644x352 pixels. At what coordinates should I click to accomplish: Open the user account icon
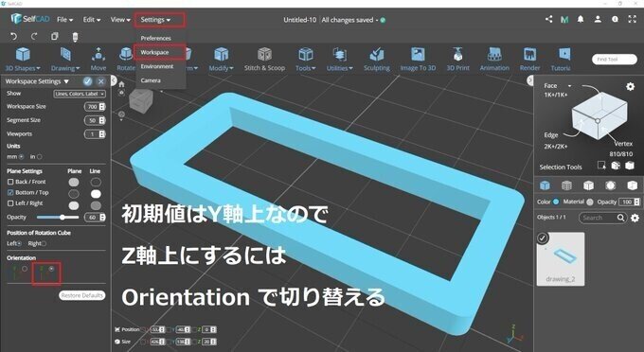[598, 19]
